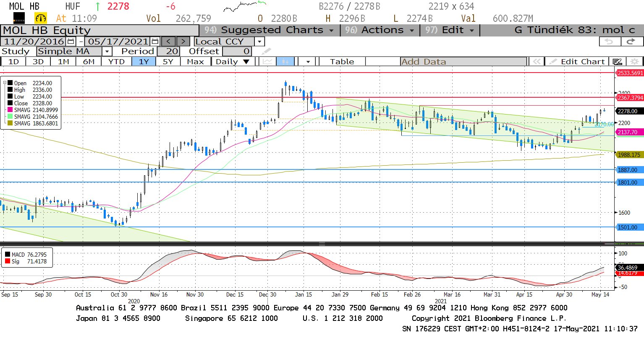
Task: Click the Period value field showing 20
Action: tap(169, 52)
